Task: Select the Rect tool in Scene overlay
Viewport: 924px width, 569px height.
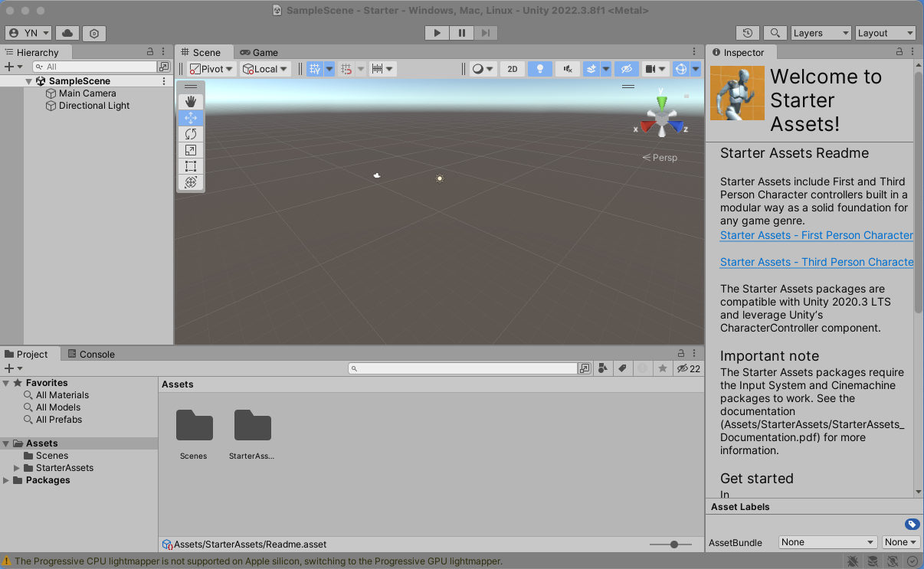Action: tap(191, 166)
